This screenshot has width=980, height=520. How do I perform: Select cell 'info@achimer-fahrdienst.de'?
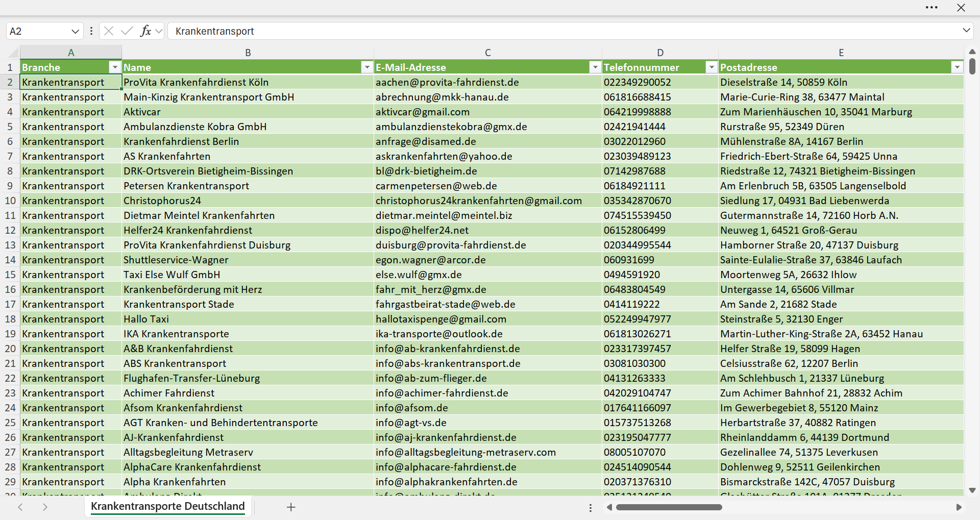[x=488, y=393]
